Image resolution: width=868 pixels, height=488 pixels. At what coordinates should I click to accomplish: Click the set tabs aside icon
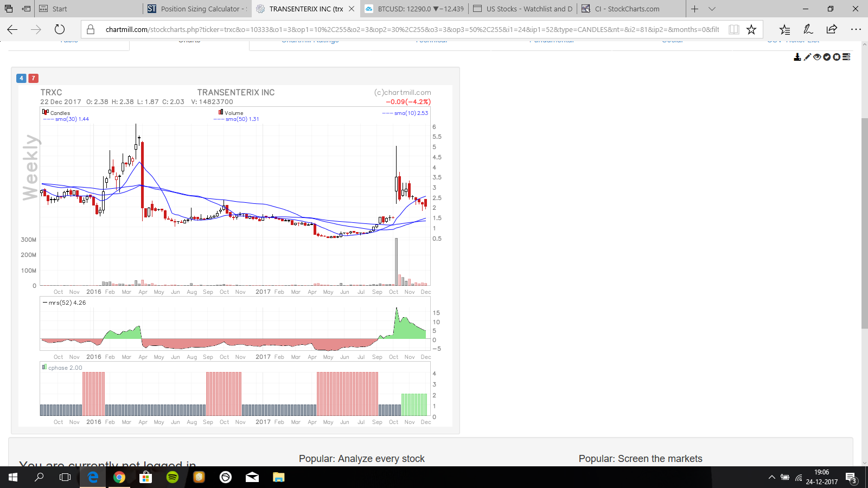pos(26,9)
